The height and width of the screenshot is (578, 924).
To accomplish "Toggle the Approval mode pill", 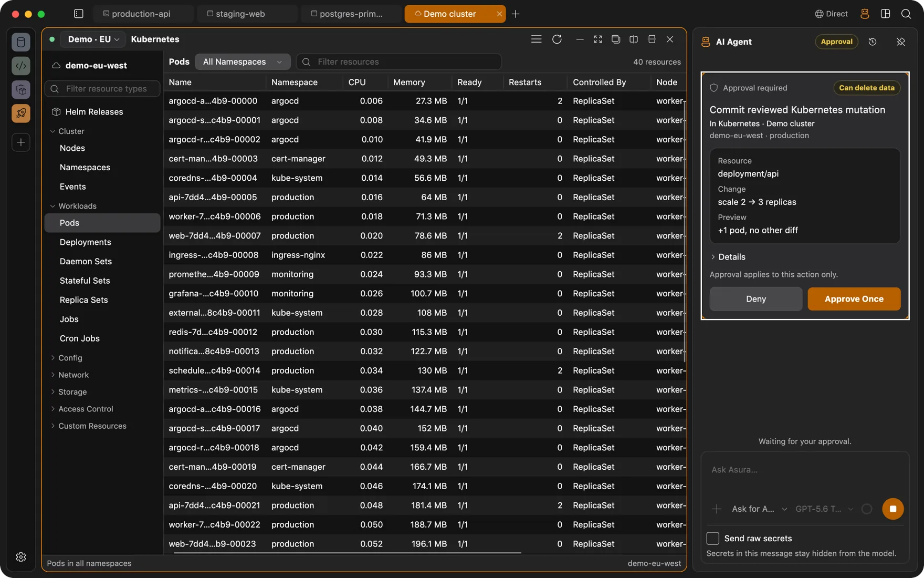I will 836,42.
